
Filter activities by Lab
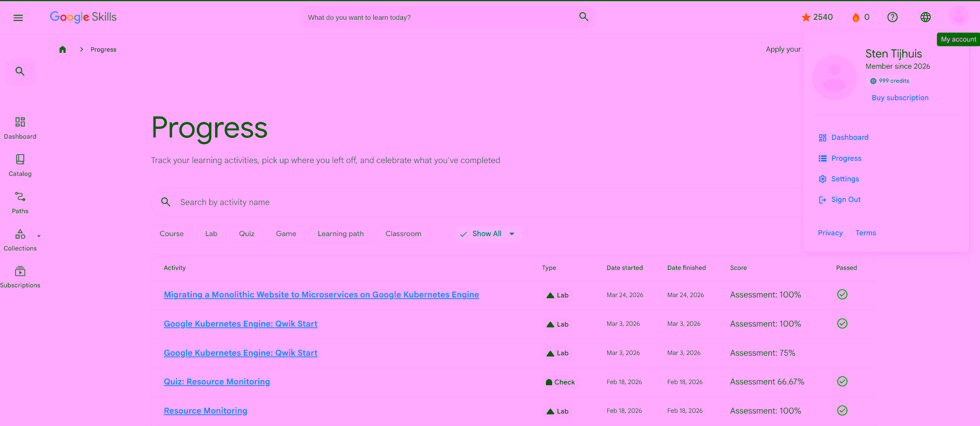(211, 234)
